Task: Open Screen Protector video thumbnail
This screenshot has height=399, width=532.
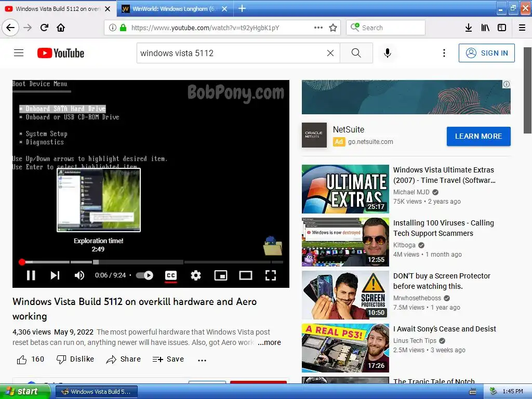Action: click(x=345, y=295)
